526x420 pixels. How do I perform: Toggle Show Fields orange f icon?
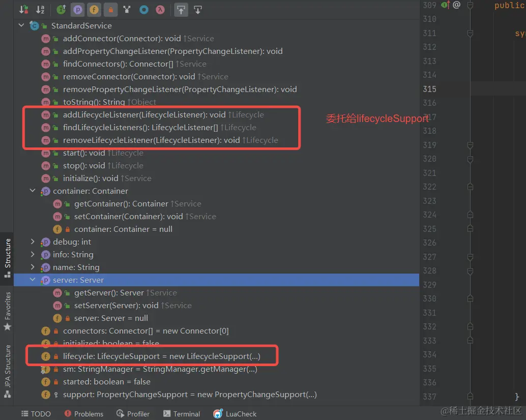(94, 10)
